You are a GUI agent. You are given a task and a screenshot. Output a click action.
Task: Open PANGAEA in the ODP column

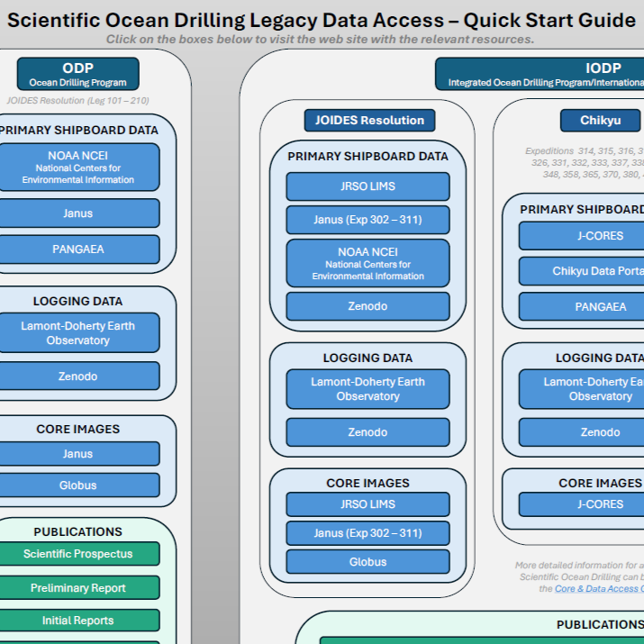click(78, 249)
